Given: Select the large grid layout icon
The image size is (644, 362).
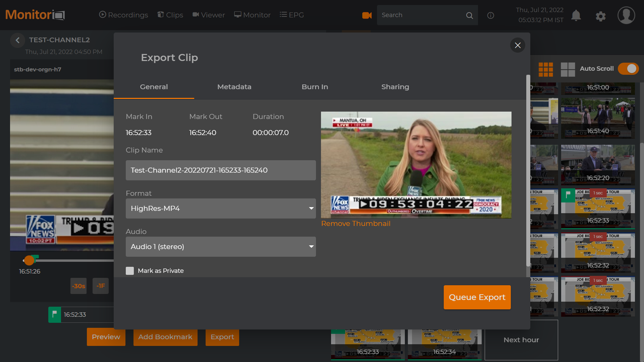Looking at the screenshot, I should [568, 69].
